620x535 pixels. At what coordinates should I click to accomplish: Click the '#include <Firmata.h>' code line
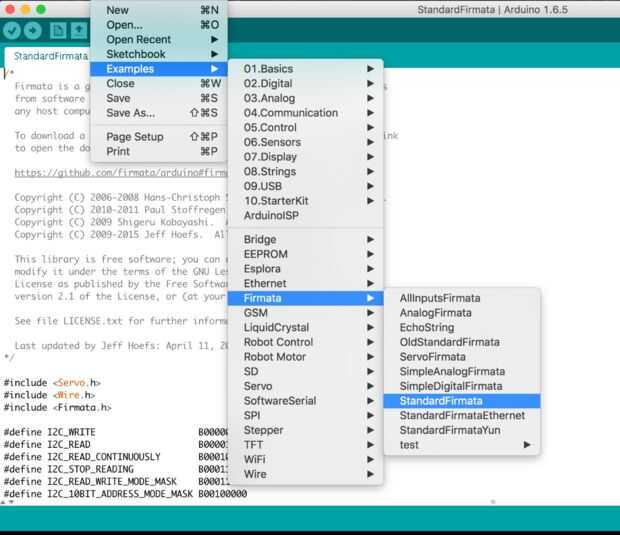[58, 407]
